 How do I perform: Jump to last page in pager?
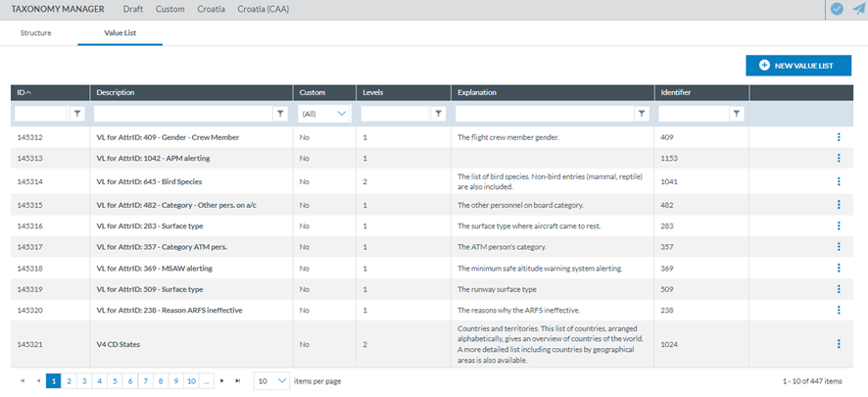click(238, 380)
